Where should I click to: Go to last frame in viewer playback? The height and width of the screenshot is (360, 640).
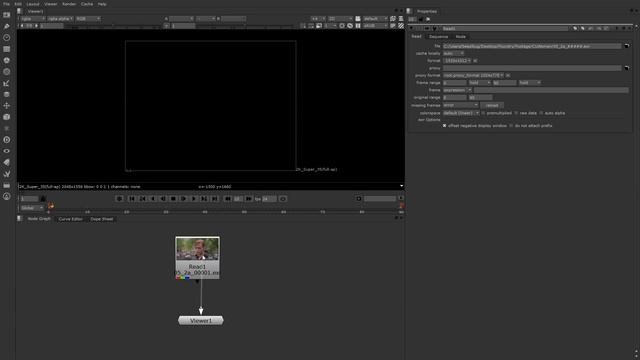click(214, 199)
